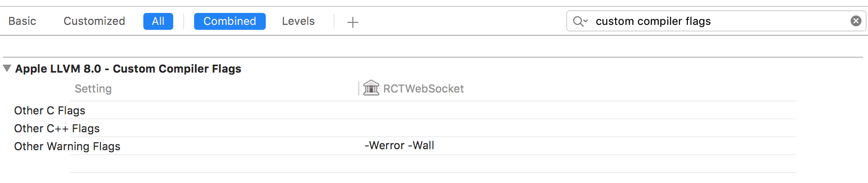Switch to the Basic filter
This screenshot has height=183, width=868.
22,21
